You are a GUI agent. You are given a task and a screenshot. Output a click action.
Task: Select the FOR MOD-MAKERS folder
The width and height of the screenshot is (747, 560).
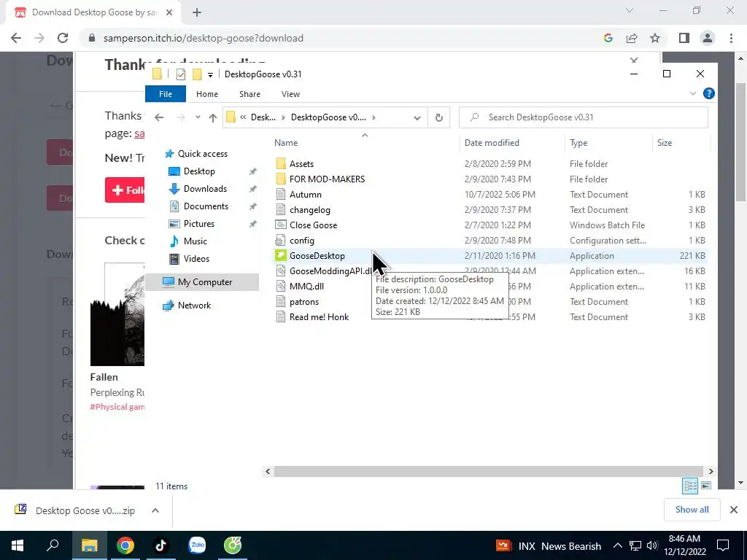tap(327, 179)
